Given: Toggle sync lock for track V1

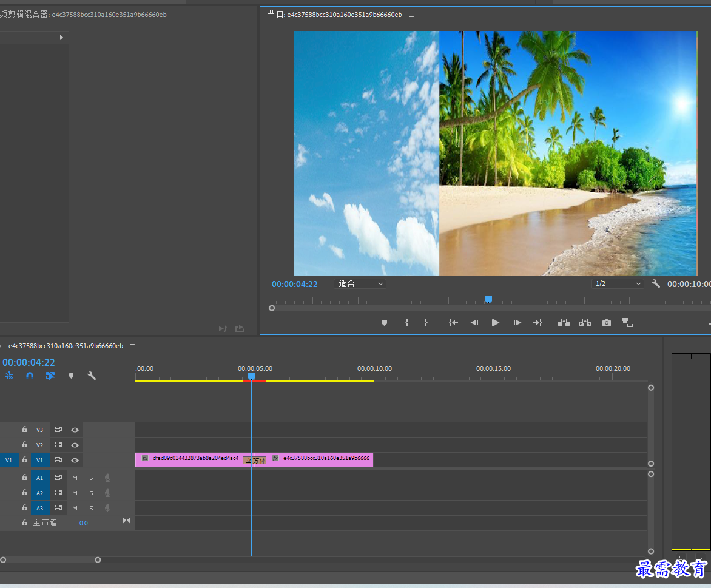Looking at the screenshot, I should click(58, 459).
